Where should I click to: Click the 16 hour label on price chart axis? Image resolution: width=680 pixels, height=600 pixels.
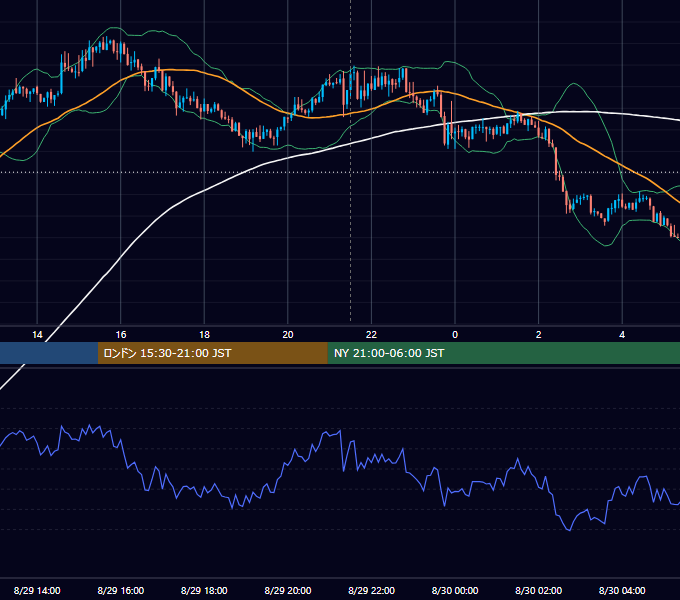pyautogui.click(x=121, y=335)
